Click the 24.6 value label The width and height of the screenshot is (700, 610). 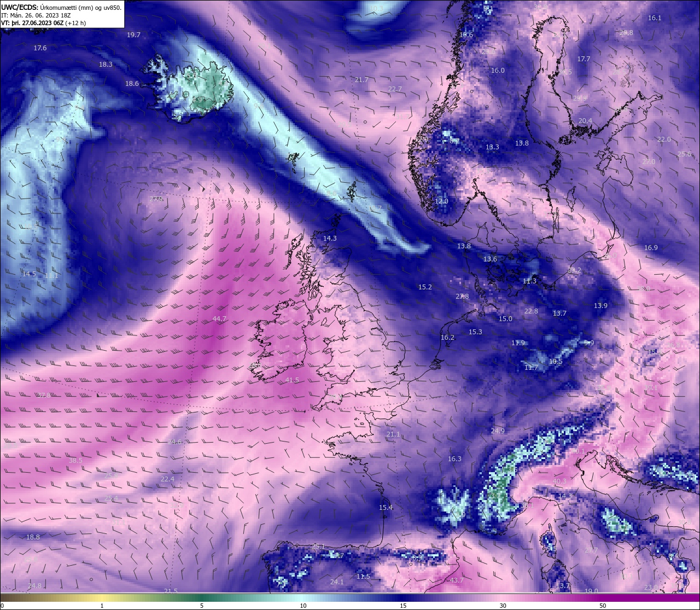pyautogui.click(x=174, y=442)
